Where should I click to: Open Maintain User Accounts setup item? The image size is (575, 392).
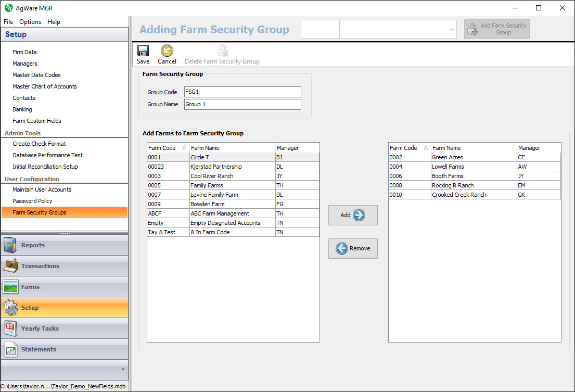click(42, 189)
